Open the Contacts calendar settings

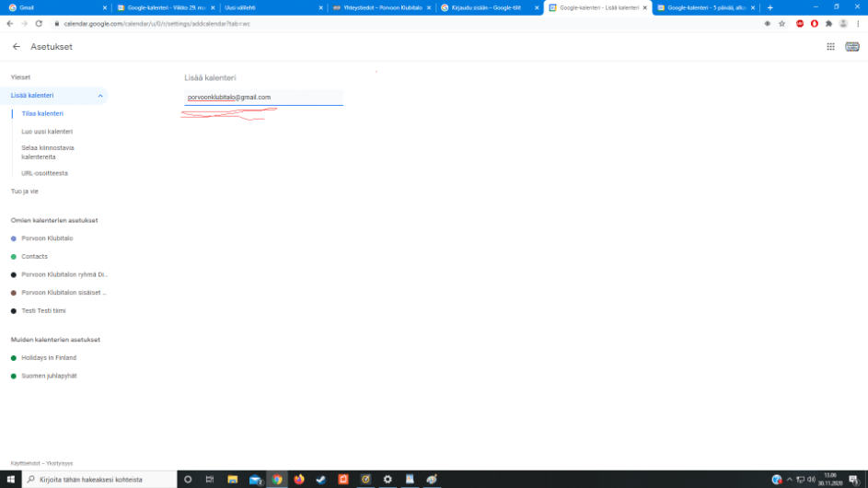(x=35, y=257)
